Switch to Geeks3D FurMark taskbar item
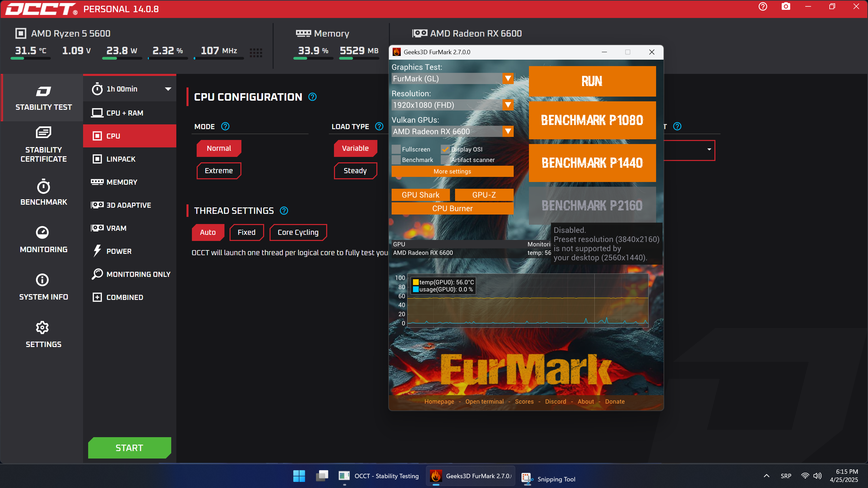This screenshot has width=868, height=488. click(471, 476)
